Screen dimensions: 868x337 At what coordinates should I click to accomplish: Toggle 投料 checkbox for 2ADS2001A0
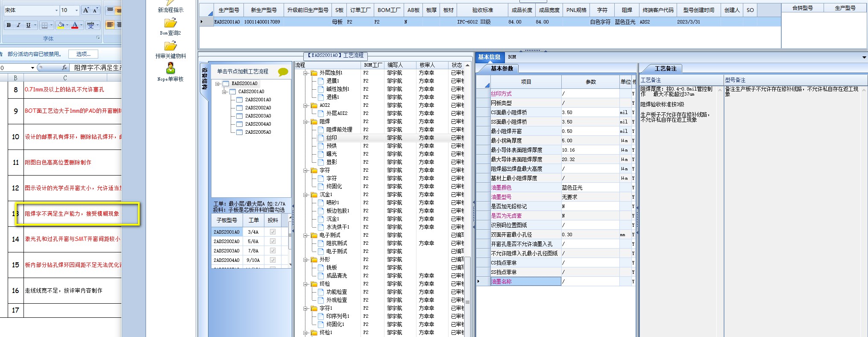273,232
